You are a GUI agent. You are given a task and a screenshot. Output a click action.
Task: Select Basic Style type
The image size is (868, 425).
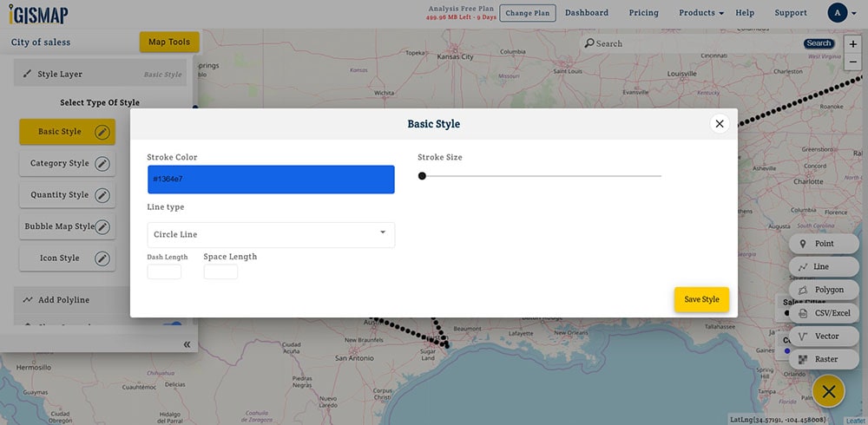[68, 132]
